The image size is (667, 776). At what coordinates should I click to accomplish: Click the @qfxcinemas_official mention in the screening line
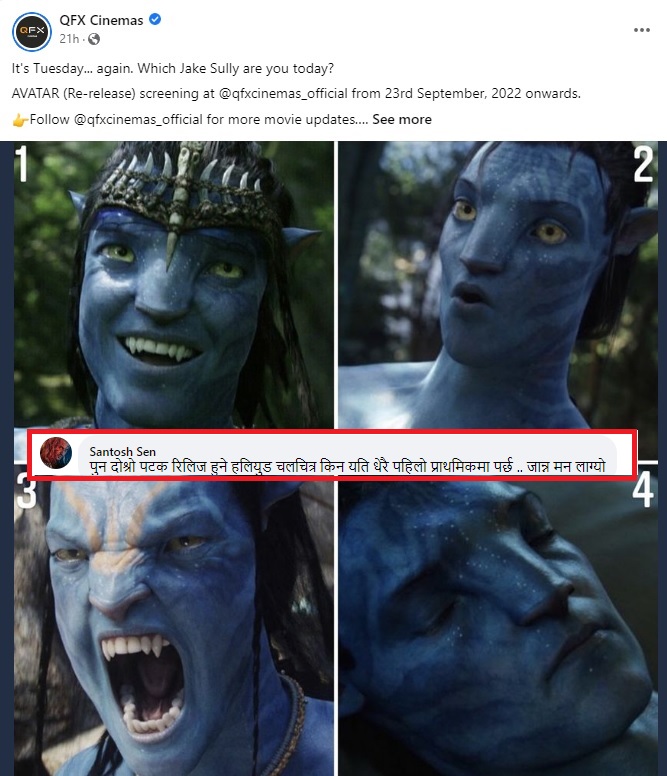pyautogui.click(x=283, y=94)
